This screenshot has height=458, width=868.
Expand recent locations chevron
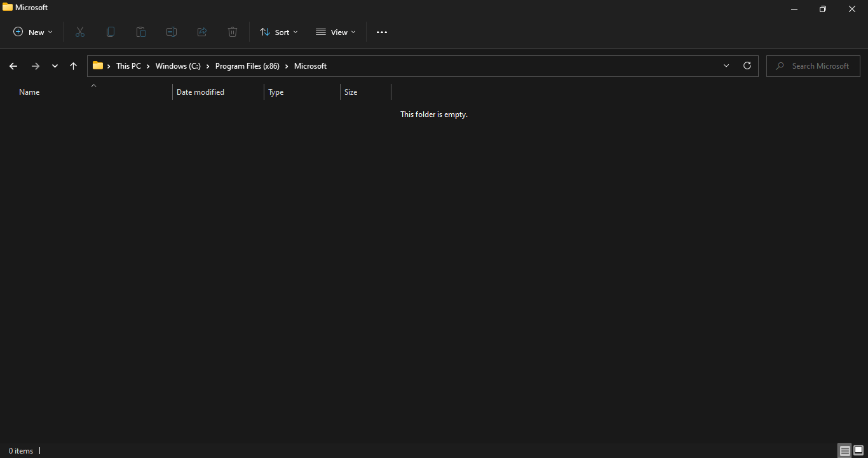[x=55, y=66]
